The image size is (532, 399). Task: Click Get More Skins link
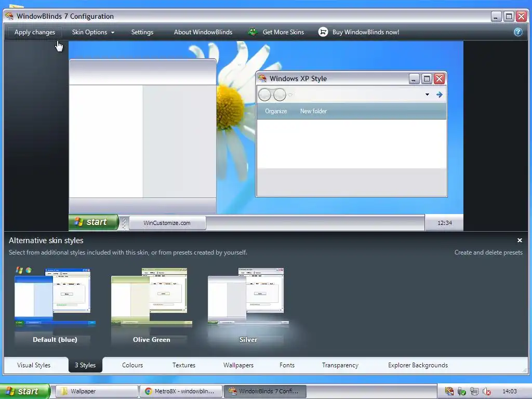(283, 32)
